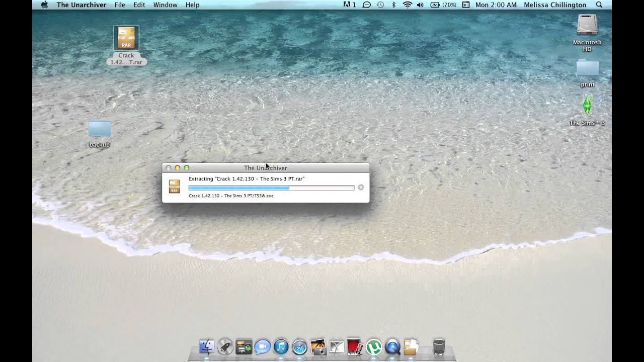
Task: Click the extraction progress bar
Action: [271, 188]
